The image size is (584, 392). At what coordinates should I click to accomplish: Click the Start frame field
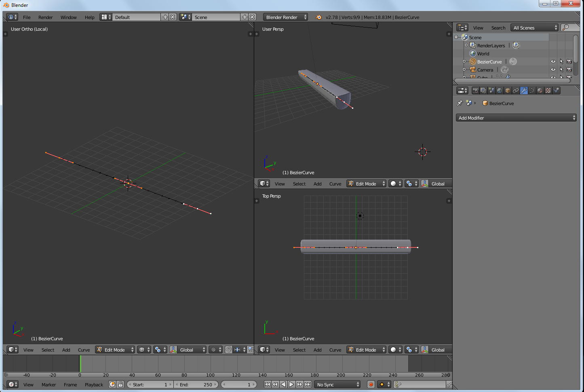click(150, 384)
